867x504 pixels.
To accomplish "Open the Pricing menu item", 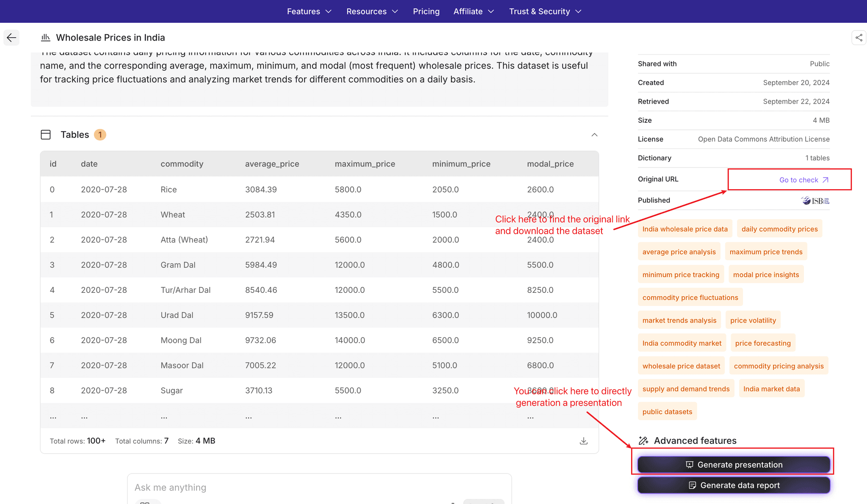I will click(x=426, y=11).
